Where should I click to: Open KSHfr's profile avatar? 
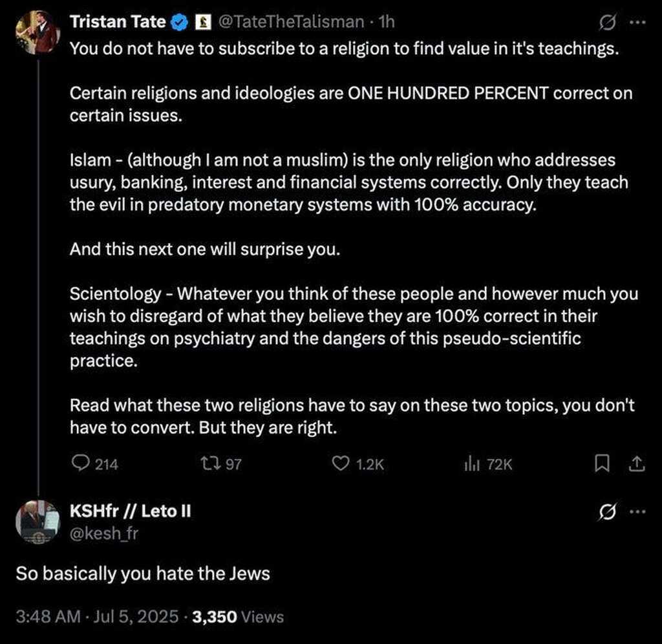point(37,521)
